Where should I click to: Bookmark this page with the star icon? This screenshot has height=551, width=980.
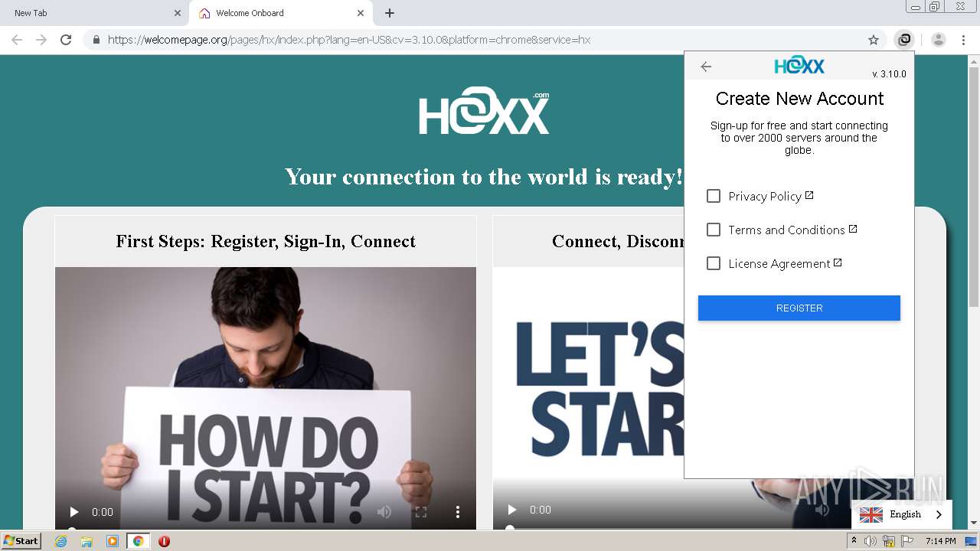(874, 40)
